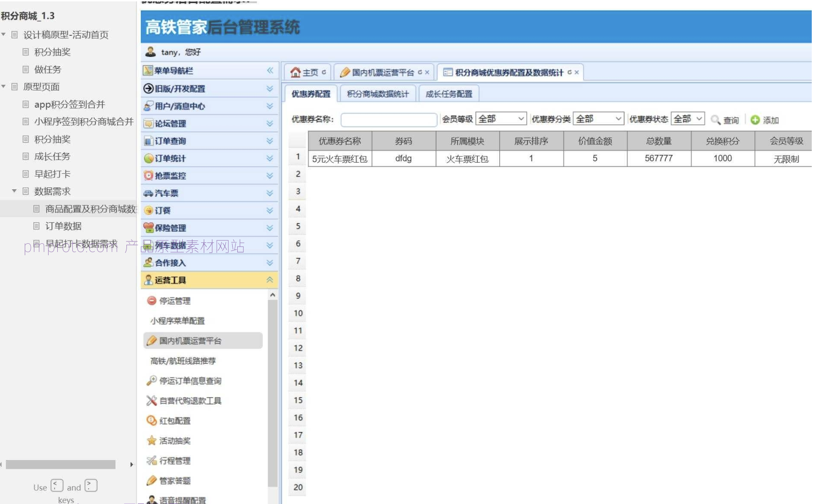
Task: Open 国内机票运营平台 in sidebar menu
Action: pyautogui.click(x=203, y=340)
